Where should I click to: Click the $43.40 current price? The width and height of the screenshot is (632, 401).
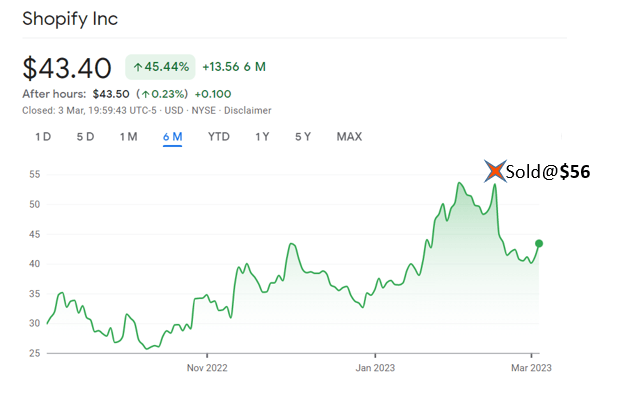pyautogui.click(x=66, y=68)
